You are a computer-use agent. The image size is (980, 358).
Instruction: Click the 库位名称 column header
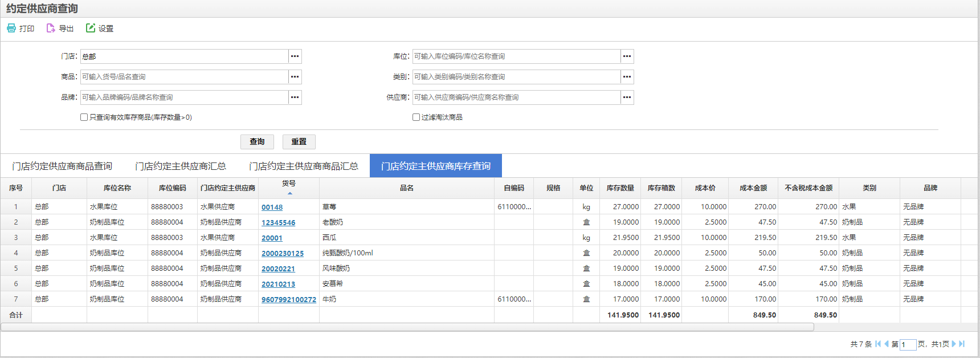point(117,188)
